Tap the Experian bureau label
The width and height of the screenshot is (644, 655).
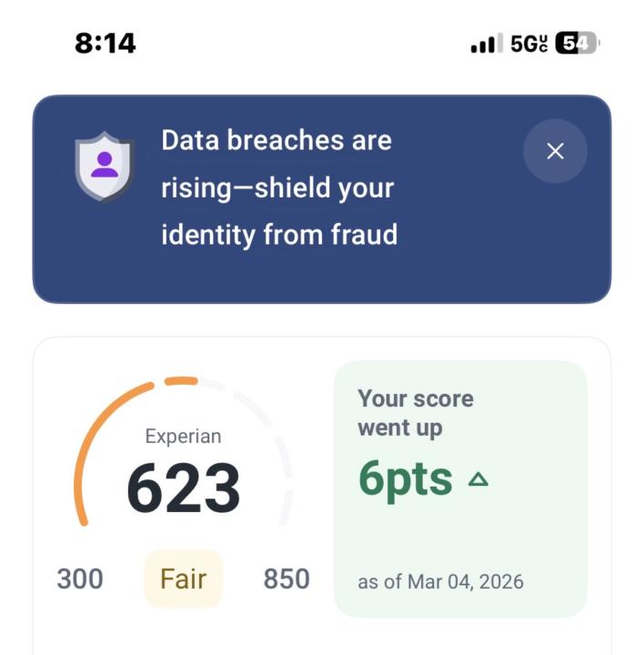[183, 437]
